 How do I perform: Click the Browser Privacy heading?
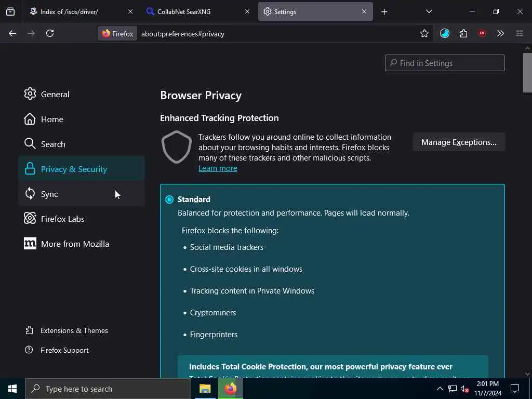(201, 96)
